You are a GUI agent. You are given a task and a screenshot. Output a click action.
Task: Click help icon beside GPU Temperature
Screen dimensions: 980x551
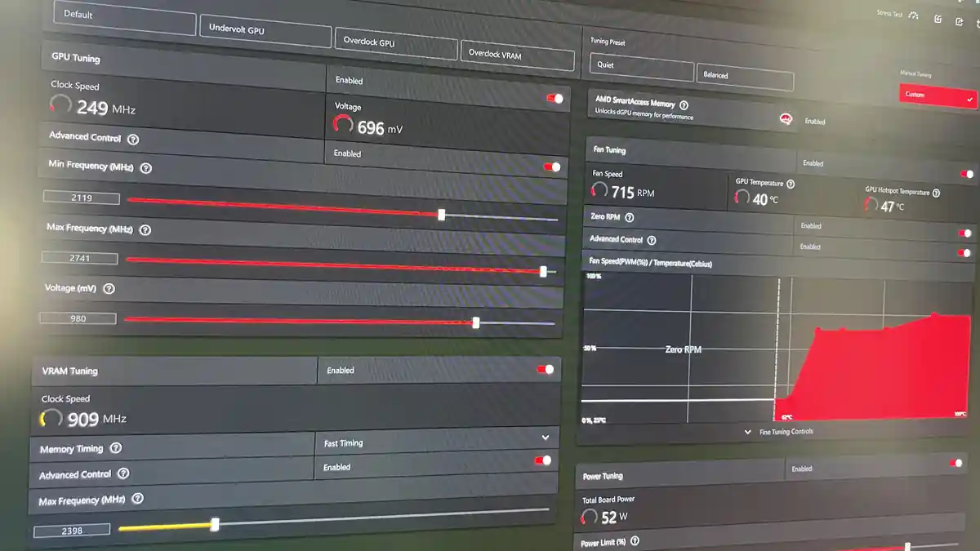tap(791, 184)
